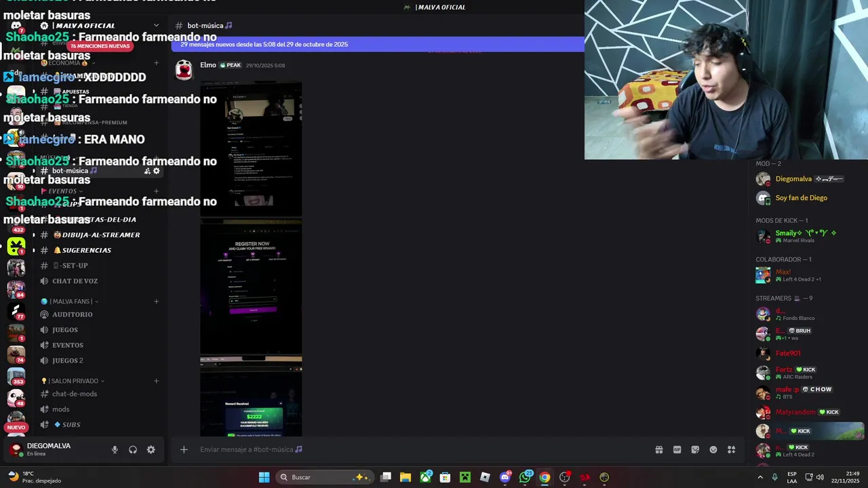Deafen audio with the headphones icon
Image resolution: width=868 pixels, height=488 pixels.
133,449
